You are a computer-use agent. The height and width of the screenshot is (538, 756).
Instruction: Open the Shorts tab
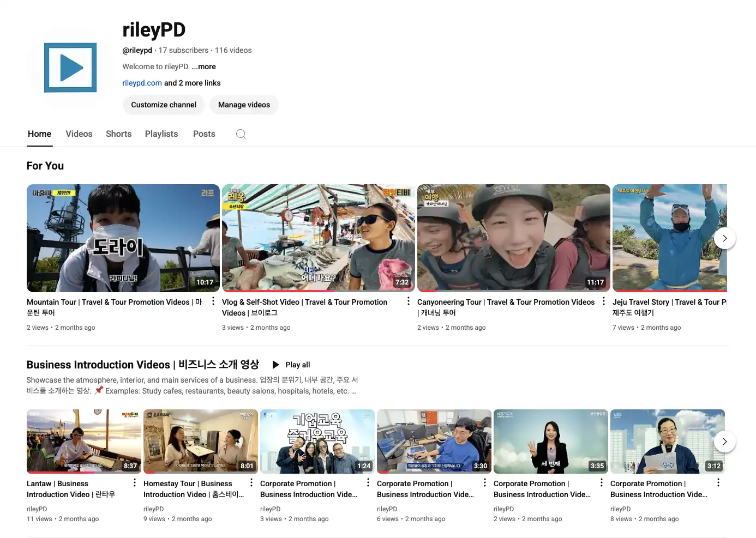coord(118,134)
